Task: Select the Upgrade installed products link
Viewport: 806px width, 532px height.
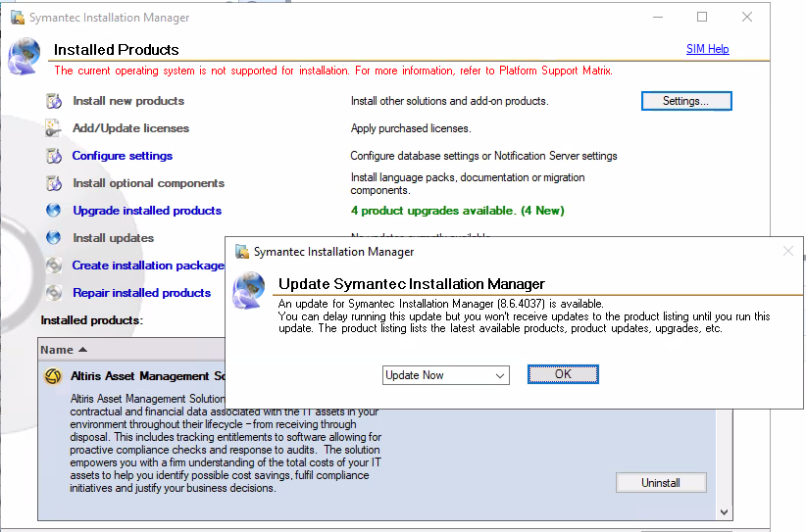Action: [x=147, y=211]
